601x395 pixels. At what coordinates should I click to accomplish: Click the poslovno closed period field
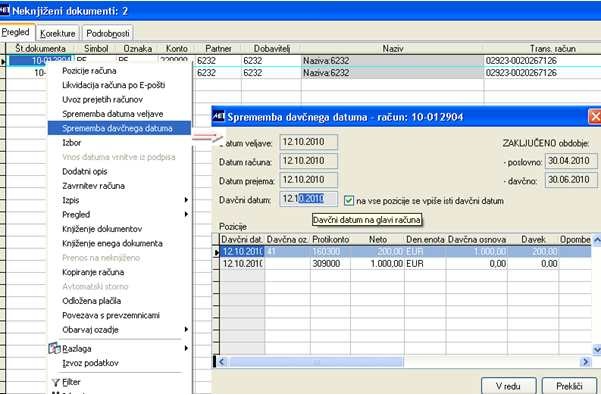pos(571,161)
